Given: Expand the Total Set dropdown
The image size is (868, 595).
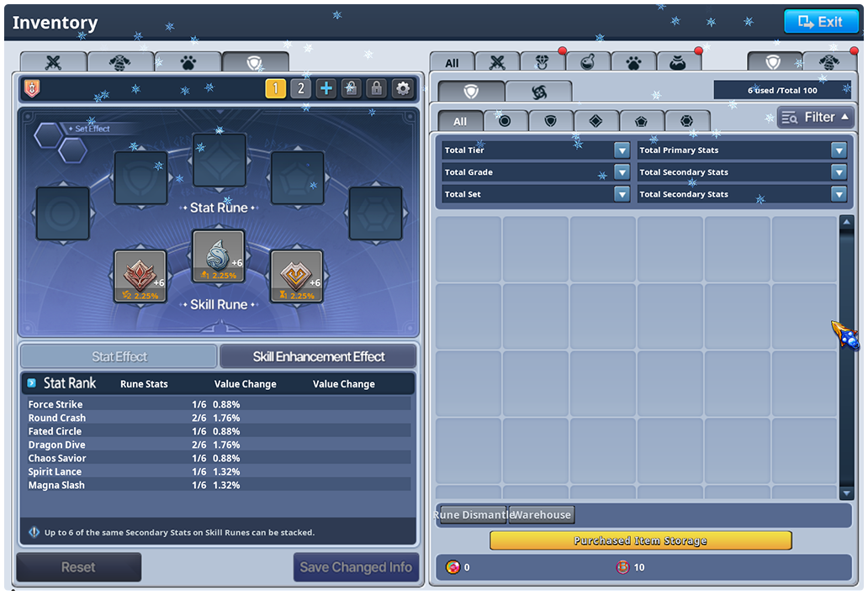Looking at the screenshot, I should pos(622,194).
